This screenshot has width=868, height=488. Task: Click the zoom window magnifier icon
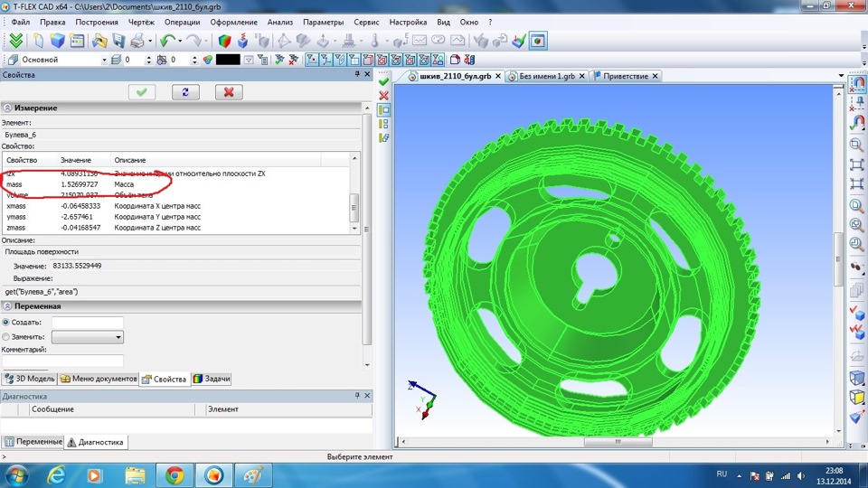point(857,145)
